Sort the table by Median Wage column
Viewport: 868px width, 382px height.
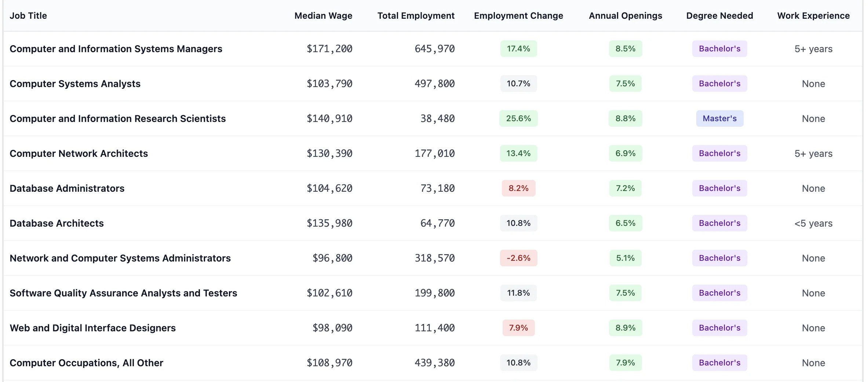(x=323, y=15)
